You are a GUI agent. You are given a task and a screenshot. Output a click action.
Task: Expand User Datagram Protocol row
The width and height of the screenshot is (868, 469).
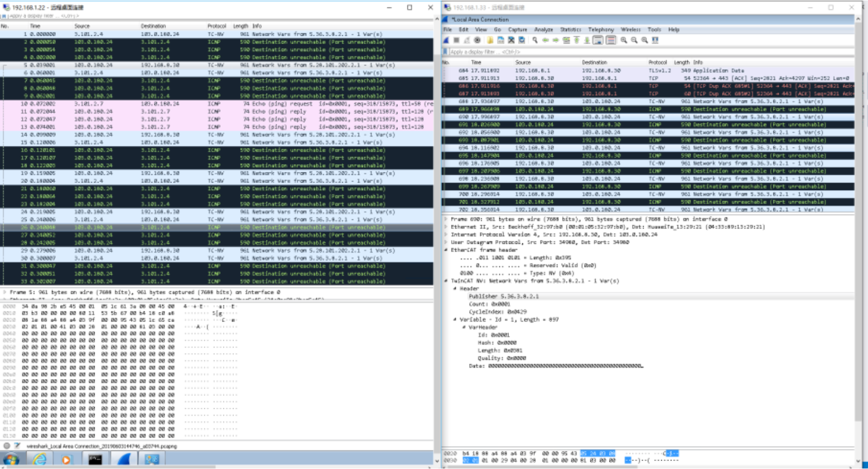pyautogui.click(x=446, y=242)
